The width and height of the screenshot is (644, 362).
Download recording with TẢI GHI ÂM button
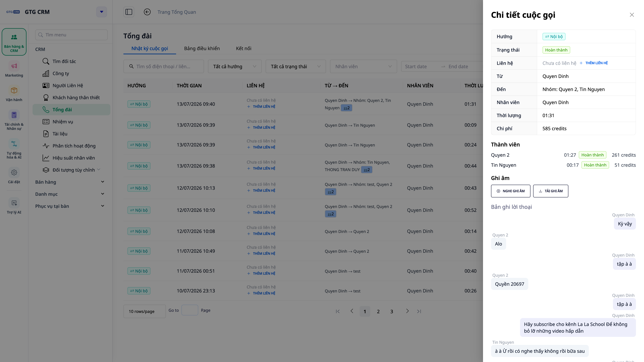coord(550,191)
